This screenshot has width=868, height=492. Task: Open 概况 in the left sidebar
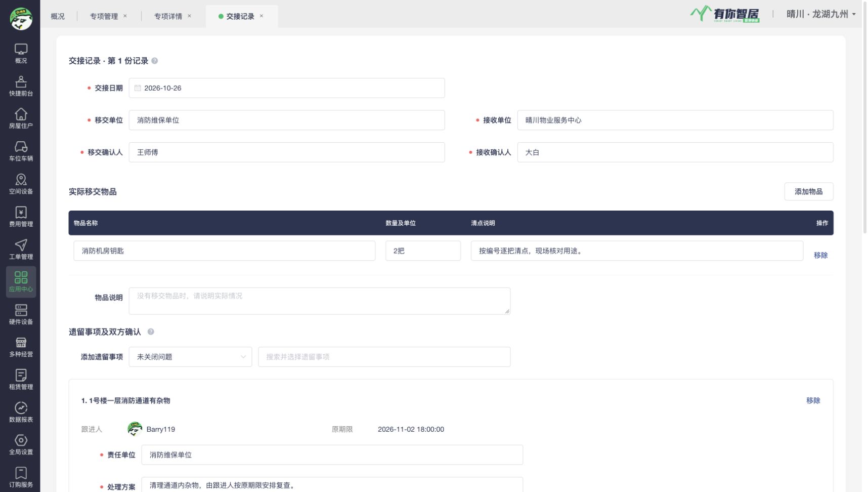(x=21, y=53)
